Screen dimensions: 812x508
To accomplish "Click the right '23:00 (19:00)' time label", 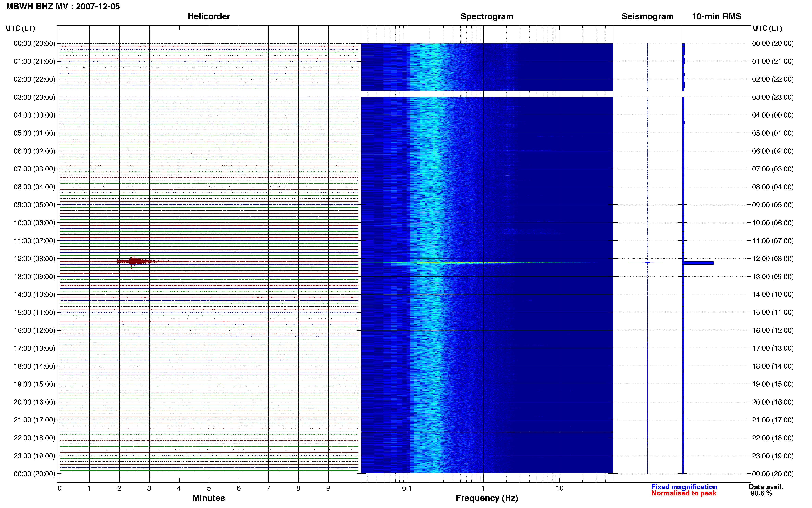I will [x=773, y=456].
